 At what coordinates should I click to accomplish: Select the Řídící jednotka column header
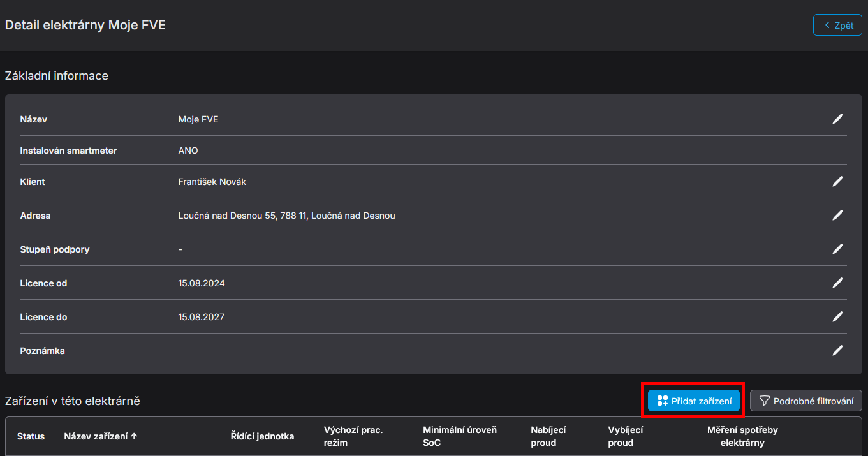point(262,436)
